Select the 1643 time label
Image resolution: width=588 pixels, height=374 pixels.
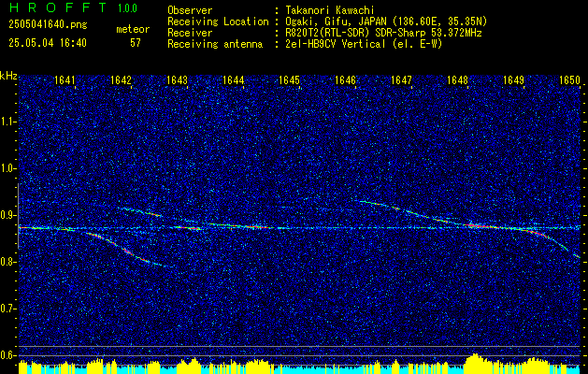(177, 80)
